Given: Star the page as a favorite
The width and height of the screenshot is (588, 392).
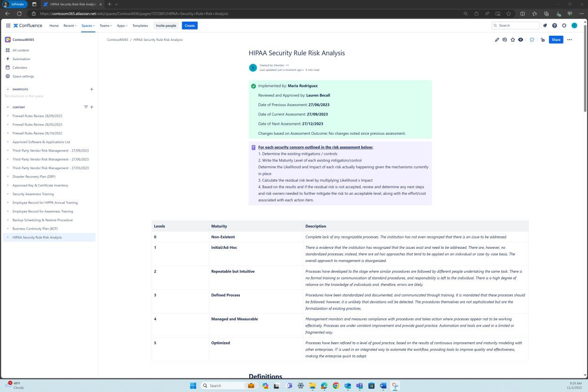Looking at the screenshot, I should click(512, 39).
